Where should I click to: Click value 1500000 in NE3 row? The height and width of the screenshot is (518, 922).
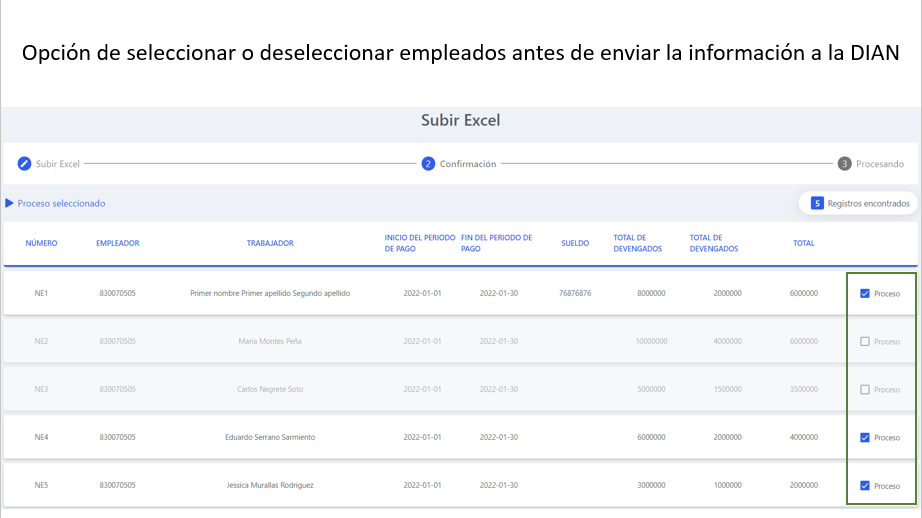coord(727,389)
